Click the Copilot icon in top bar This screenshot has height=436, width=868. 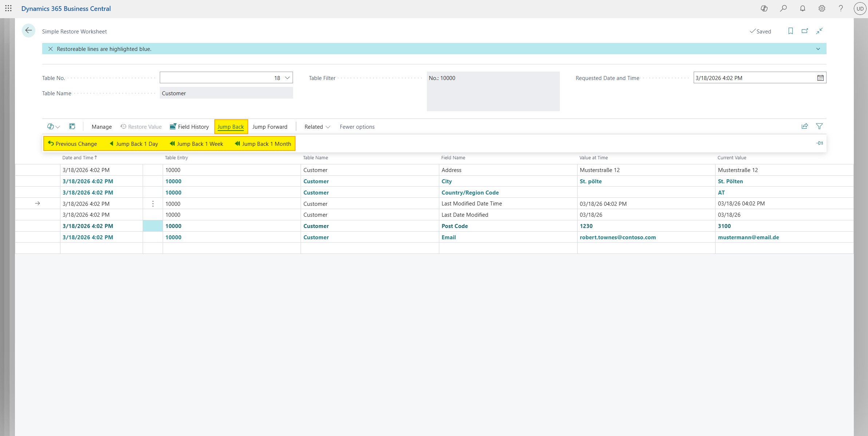pos(764,8)
